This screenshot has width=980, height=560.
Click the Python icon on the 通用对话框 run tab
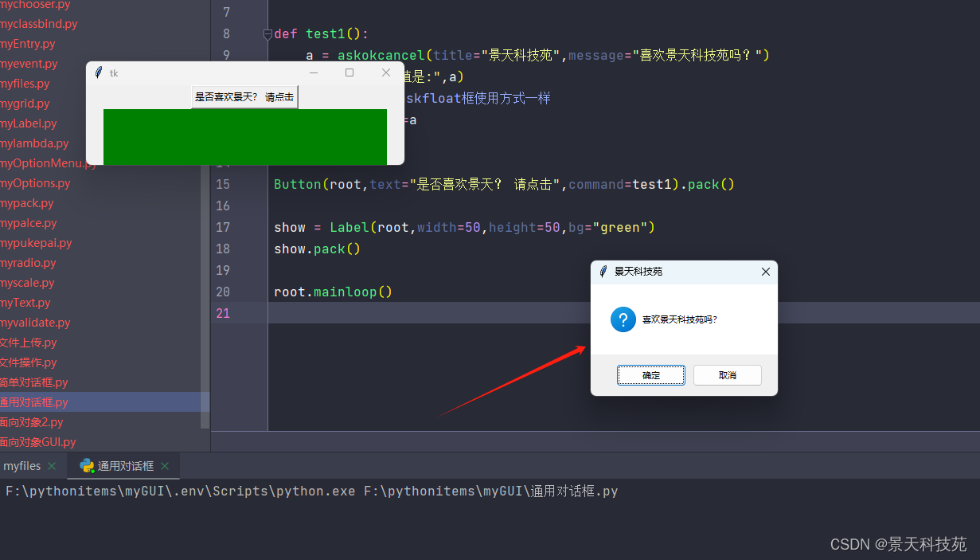88,466
